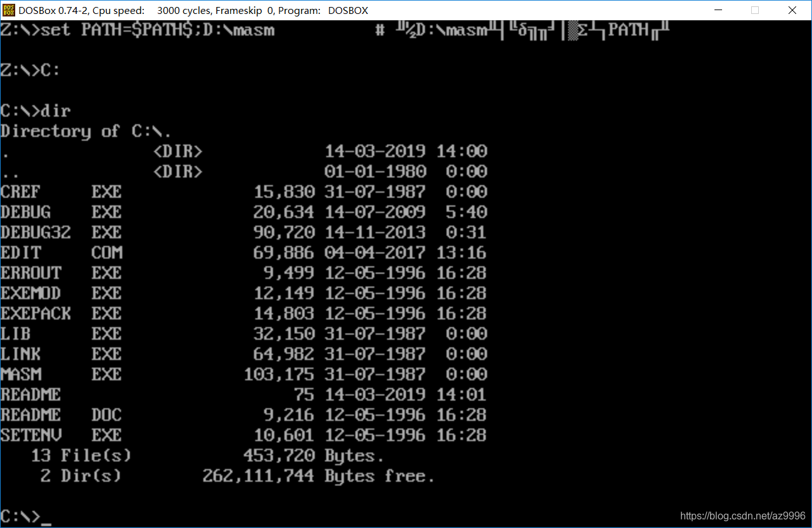Click the size value 9,216
Screen dimensions: 812x528
tap(289, 415)
